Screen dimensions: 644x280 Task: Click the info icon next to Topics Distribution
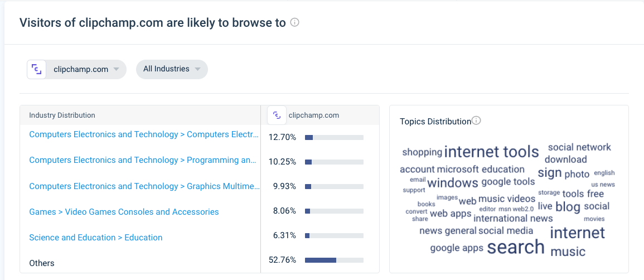(x=476, y=120)
